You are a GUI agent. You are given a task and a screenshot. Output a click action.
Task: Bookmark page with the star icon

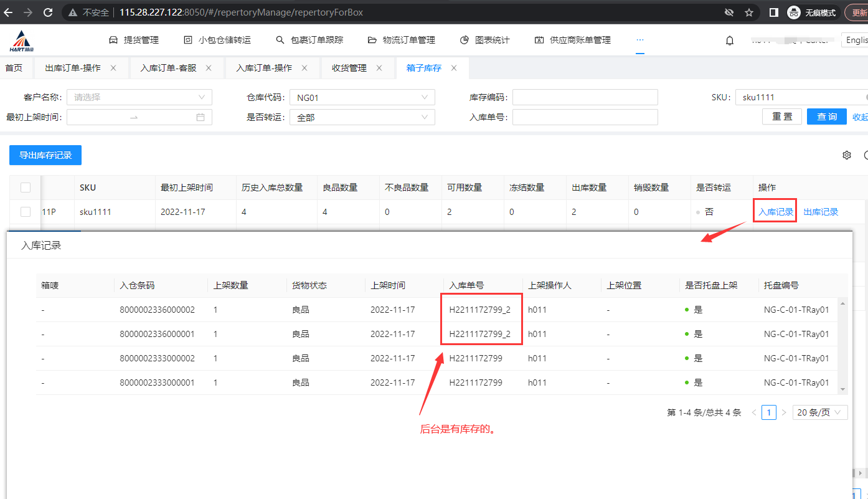(749, 12)
